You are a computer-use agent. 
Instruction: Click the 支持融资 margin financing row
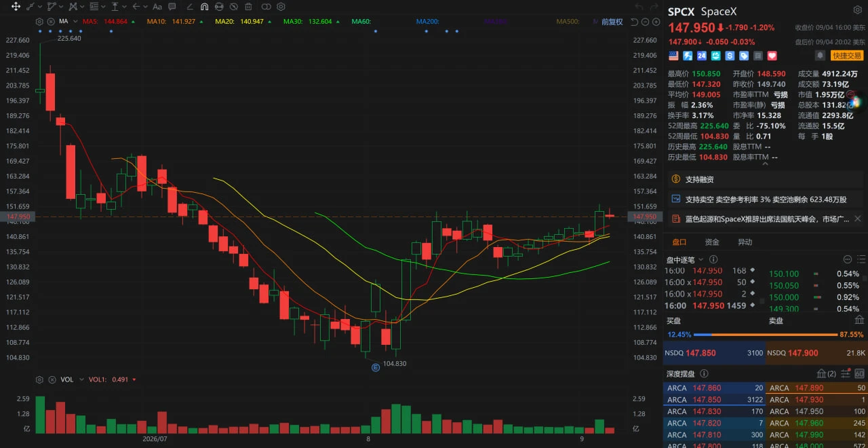coord(766,179)
